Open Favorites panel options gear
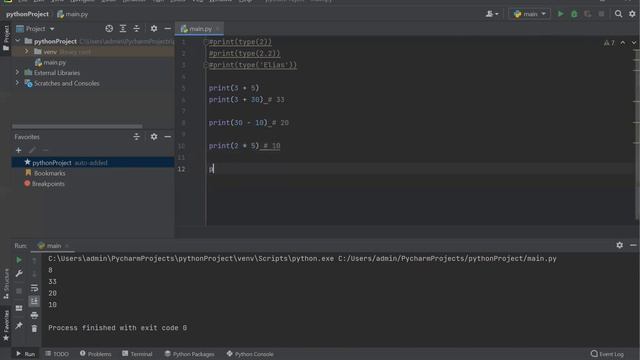The width and height of the screenshot is (640, 360). pos(153,137)
